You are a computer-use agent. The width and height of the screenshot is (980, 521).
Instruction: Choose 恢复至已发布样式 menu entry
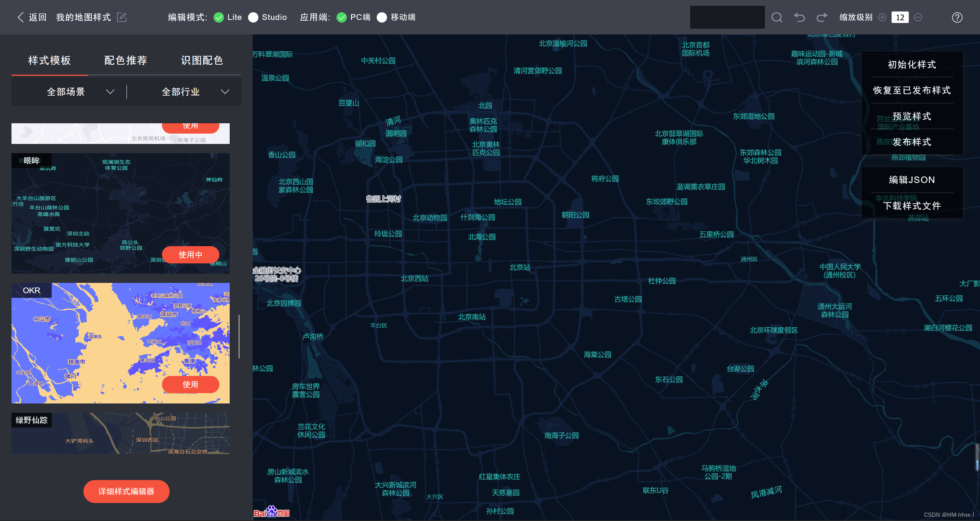point(912,90)
